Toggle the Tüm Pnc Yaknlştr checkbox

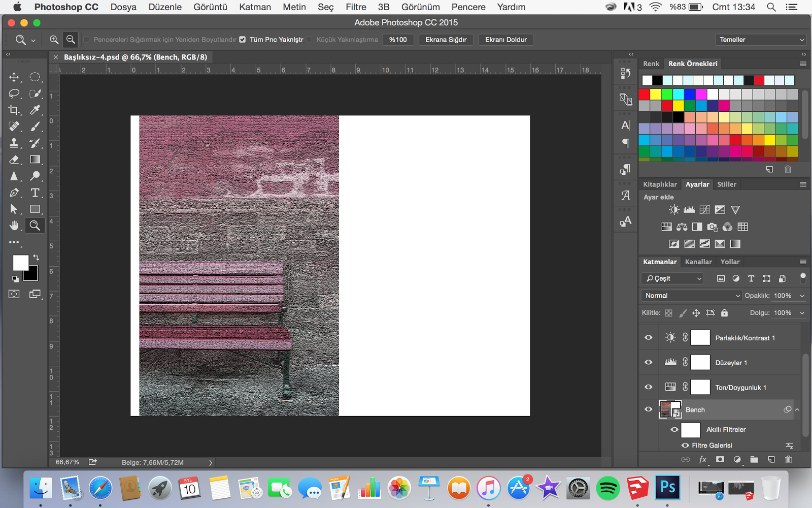(x=243, y=40)
